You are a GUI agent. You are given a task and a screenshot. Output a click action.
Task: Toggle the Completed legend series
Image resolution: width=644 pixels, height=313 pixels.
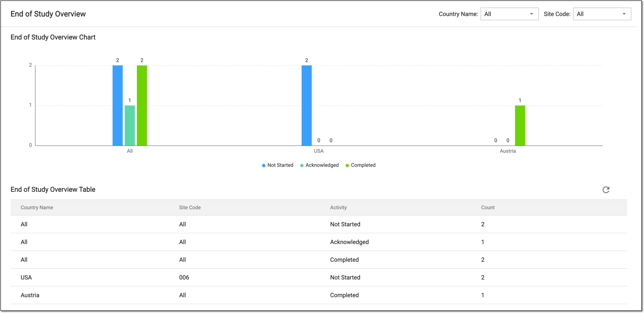[360, 165]
